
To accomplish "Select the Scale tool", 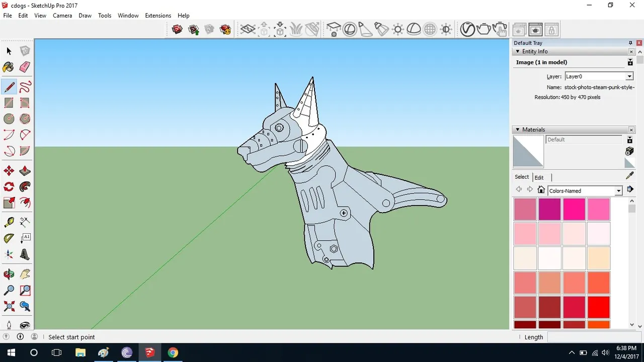I will coord(9,203).
